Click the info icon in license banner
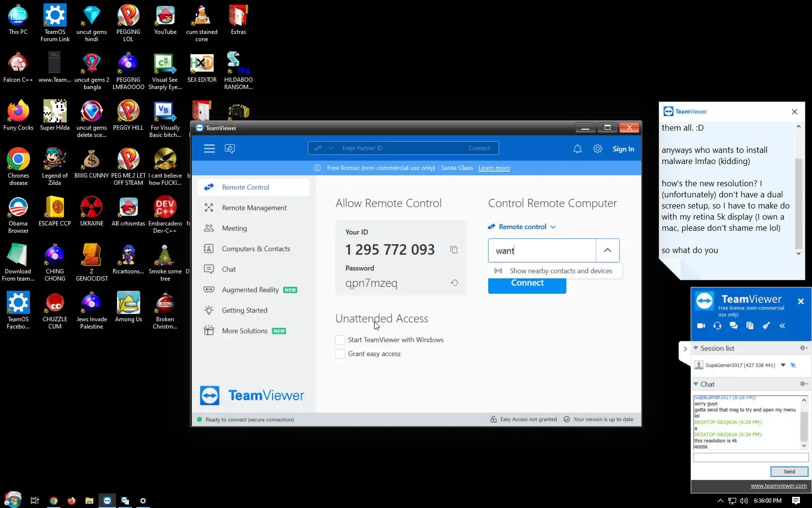The height and width of the screenshot is (508, 812). pyautogui.click(x=318, y=168)
